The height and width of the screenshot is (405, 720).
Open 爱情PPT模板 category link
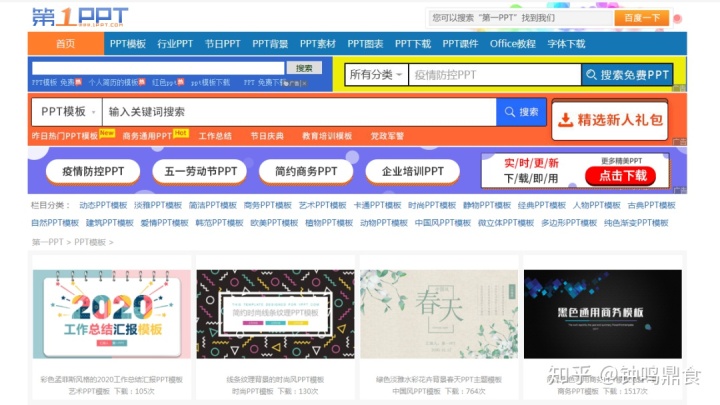(164, 223)
